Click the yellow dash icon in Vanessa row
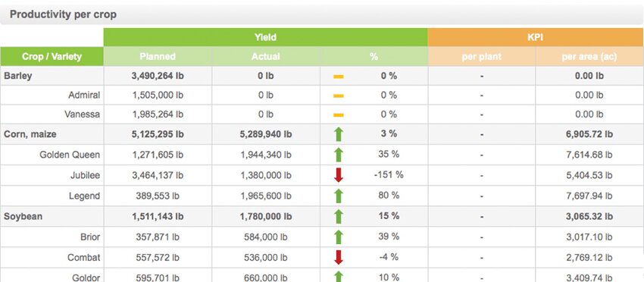The image size is (644, 282). click(x=339, y=114)
